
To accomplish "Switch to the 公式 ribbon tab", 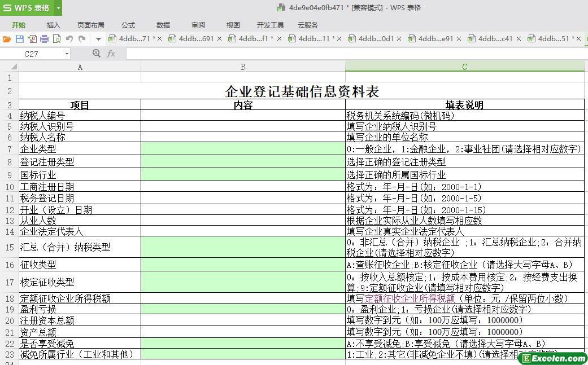I will pyautogui.click(x=128, y=25).
